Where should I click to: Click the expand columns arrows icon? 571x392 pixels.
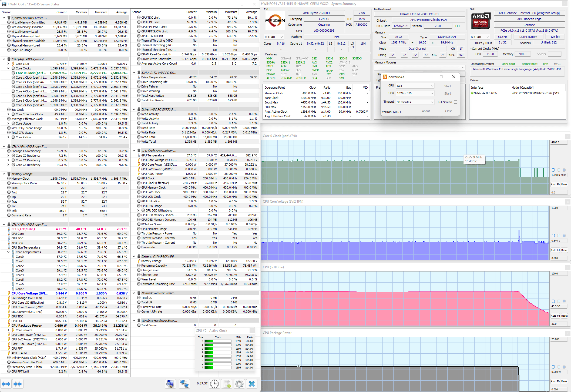(6, 384)
